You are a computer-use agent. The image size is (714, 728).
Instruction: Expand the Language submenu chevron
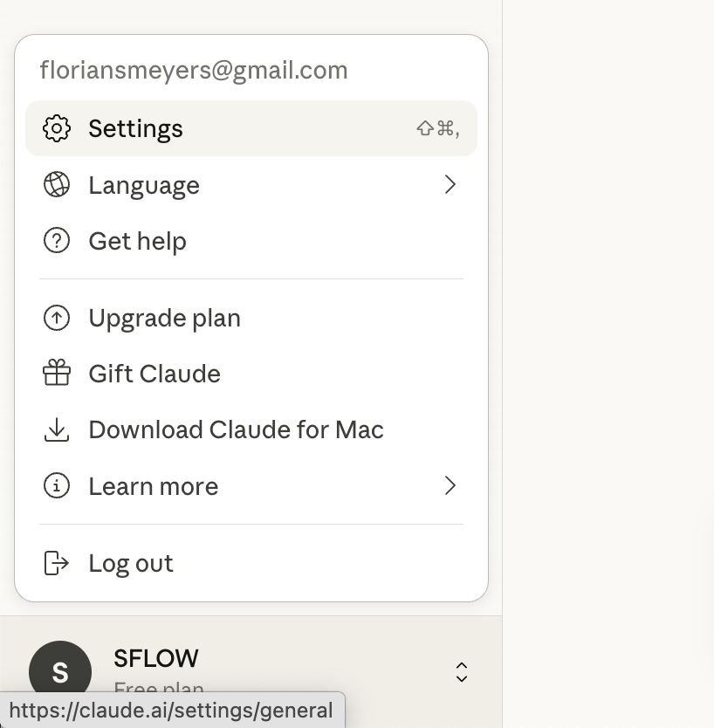coord(450,184)
